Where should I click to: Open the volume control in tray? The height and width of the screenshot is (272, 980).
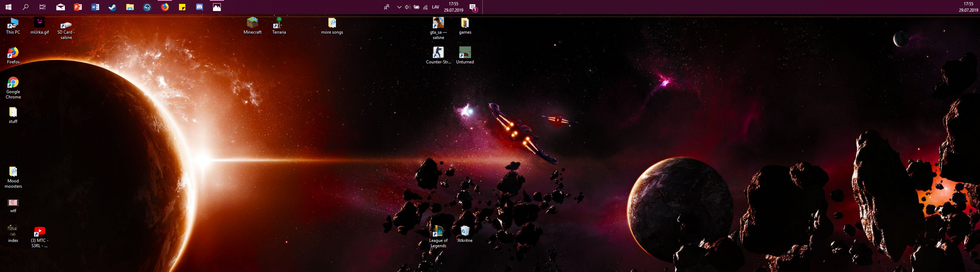[408, 7]
